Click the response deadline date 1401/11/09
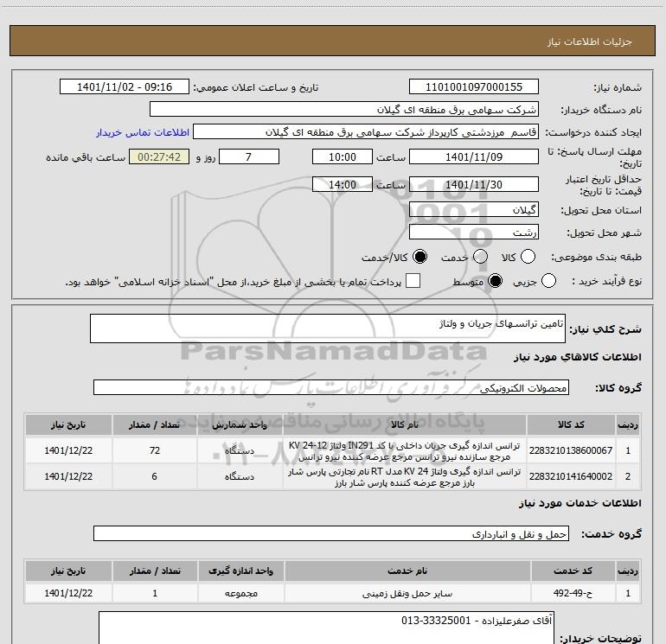Image resolution: width=666 pixels, height=644 pixels. coord(474,157)
